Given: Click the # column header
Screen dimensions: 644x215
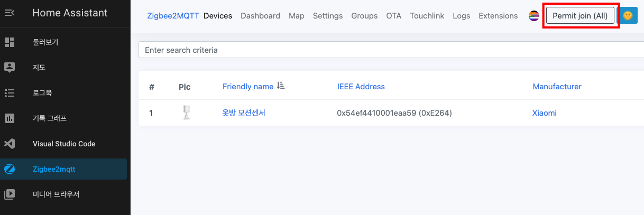Looking at the screenshot, I should pos(152,87).
